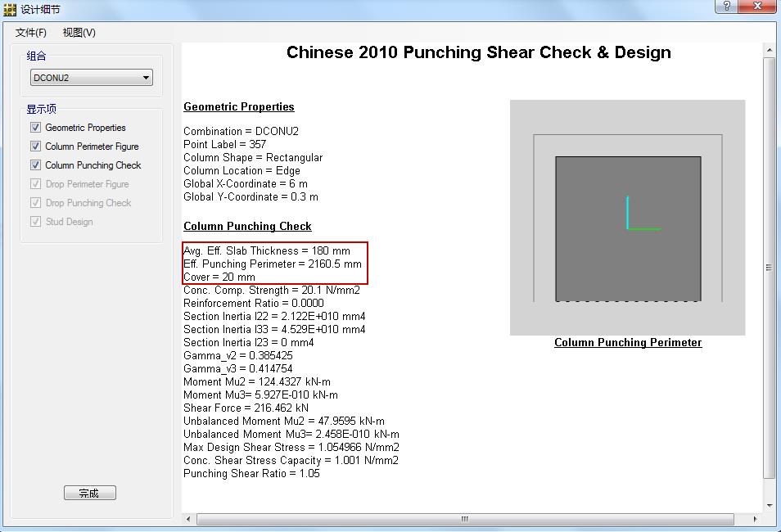Click the vertical scrollbar thumb
The image size is (781, 532).
(x=769, y=268)
